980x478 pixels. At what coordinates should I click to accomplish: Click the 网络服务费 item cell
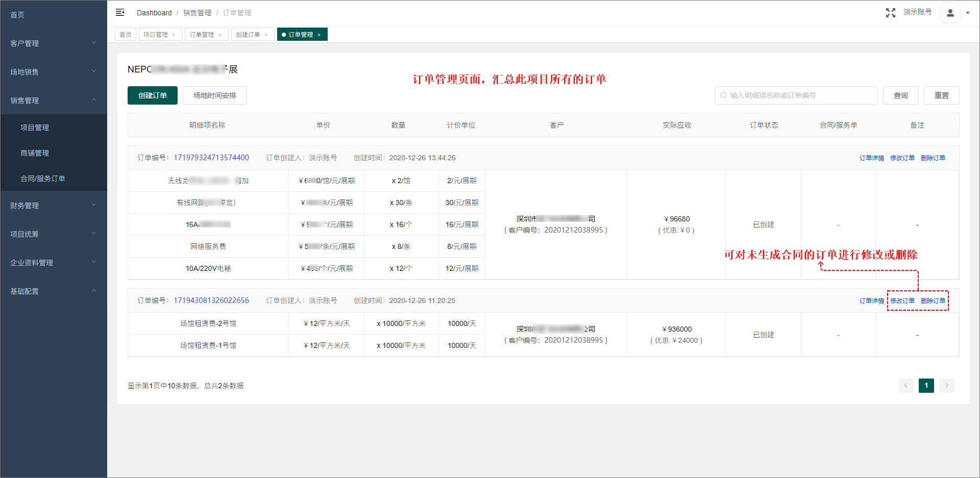coord(208,246)
